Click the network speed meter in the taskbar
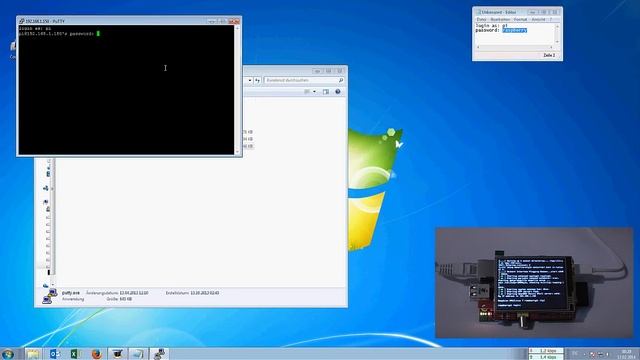 click(546, 354)
